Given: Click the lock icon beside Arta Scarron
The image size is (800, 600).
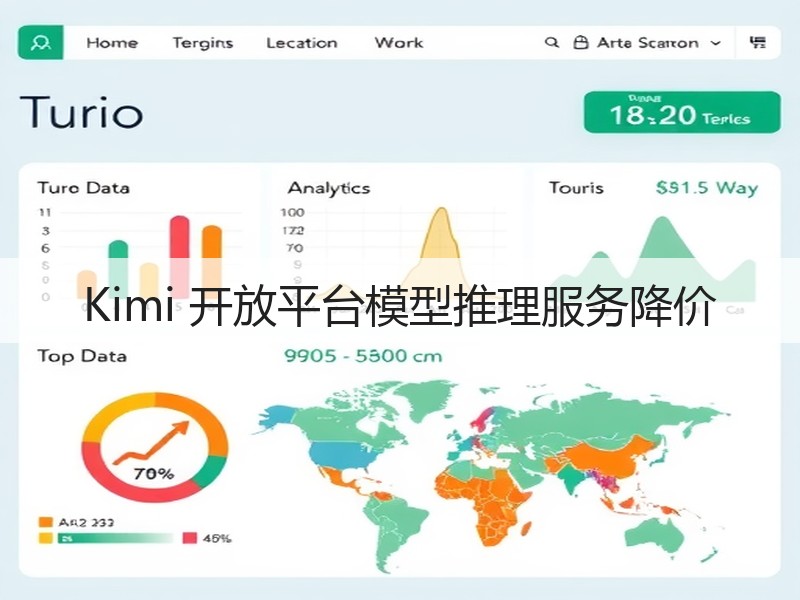Looking at the screenshot, I should click(581, 43).
